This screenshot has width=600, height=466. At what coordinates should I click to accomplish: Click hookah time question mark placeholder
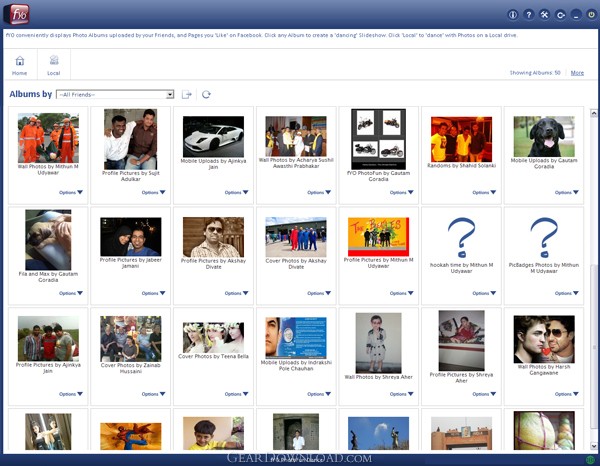(x=461, y=237)
